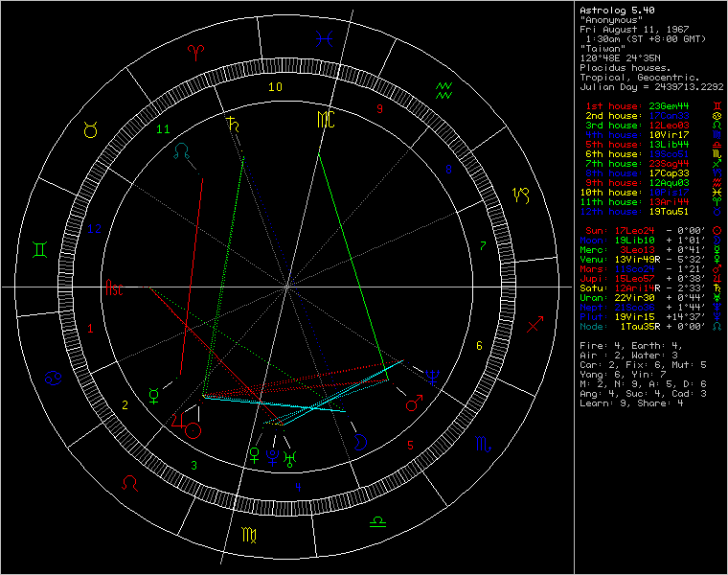Select the yellow Capricorn glyph on the wheel

(x=521, y=195)
